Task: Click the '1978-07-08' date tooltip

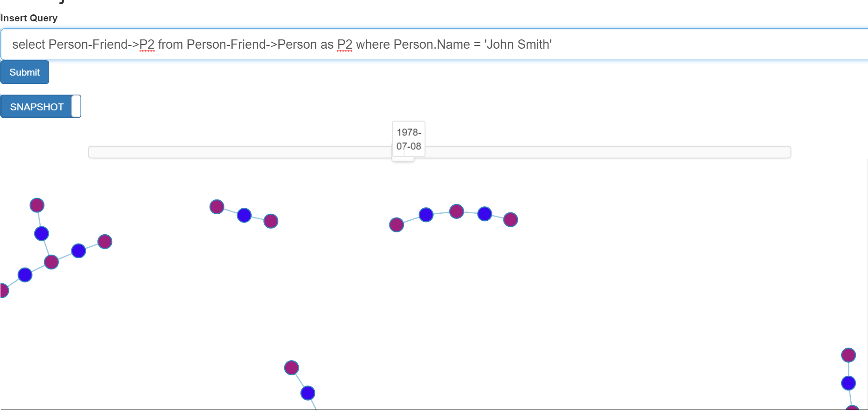Action: [408, 139]
